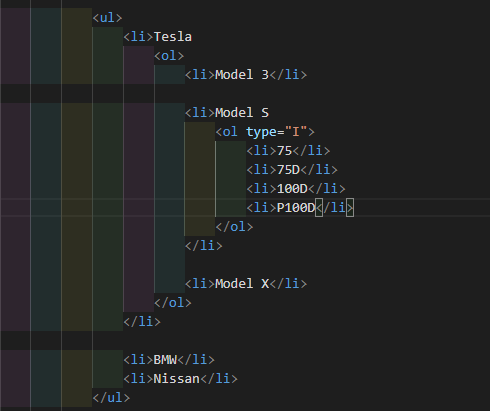The height and width of the screenshot is (411, 490).
Task: Click the "I" attribute value string
Action: [x=296, y=132]
